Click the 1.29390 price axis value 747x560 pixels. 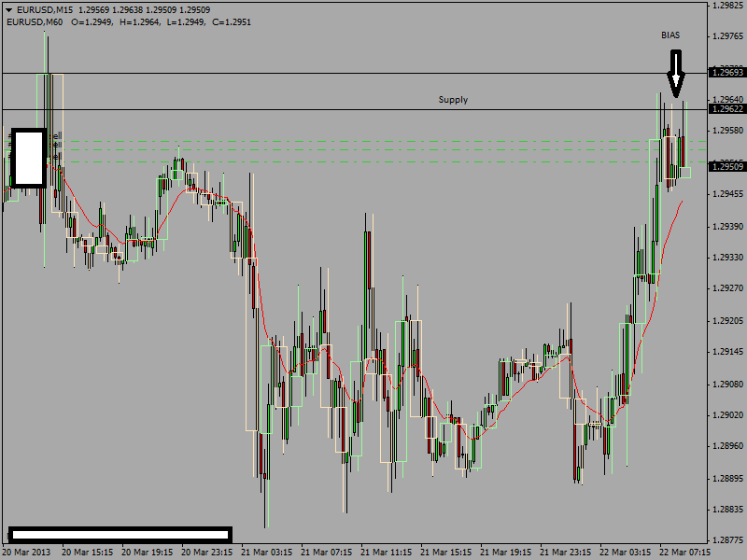[729, 227]
